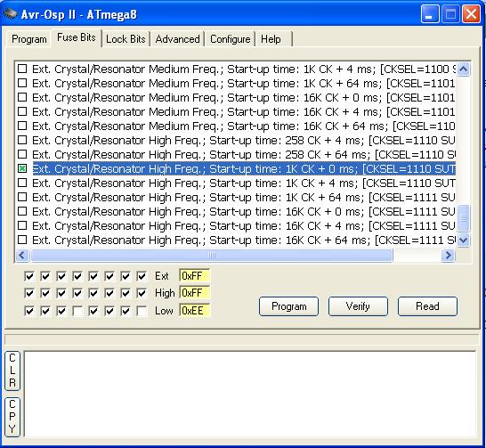Check High Freq. 258 CK + 4 ms option
The image size is (486, 448).
(22, 140)
